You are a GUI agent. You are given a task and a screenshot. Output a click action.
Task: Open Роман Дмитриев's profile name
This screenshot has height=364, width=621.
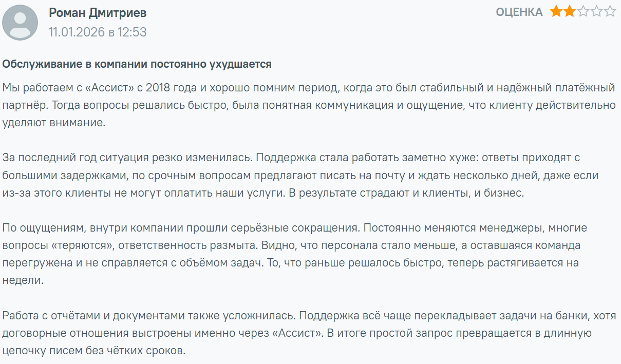[98, 13]
